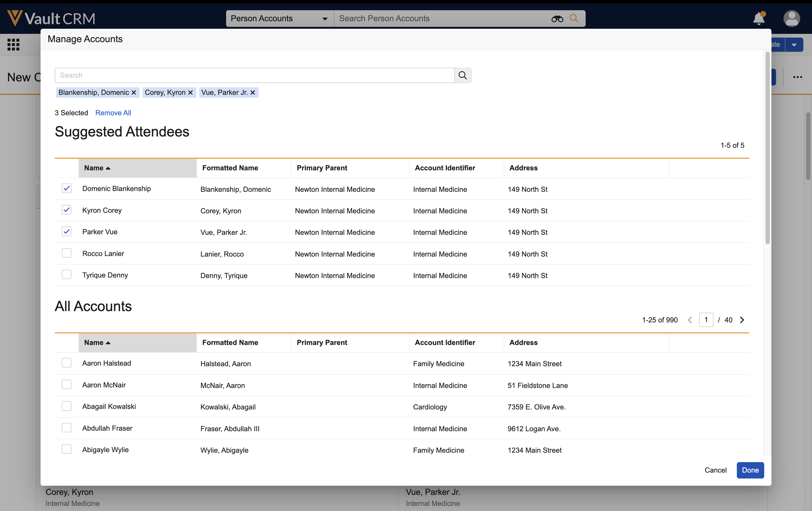Click All Accounts Account Identifier column header

pyautogui.click(x=445, y=342)
